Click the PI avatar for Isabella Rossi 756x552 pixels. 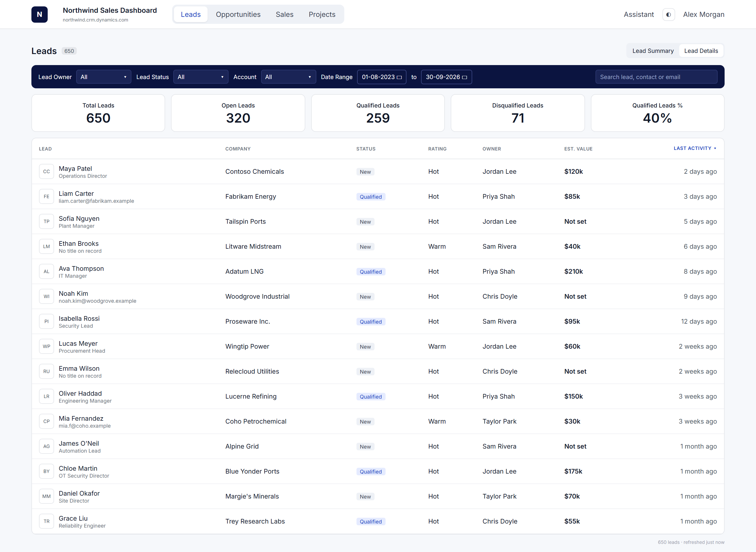coord(47,321)
